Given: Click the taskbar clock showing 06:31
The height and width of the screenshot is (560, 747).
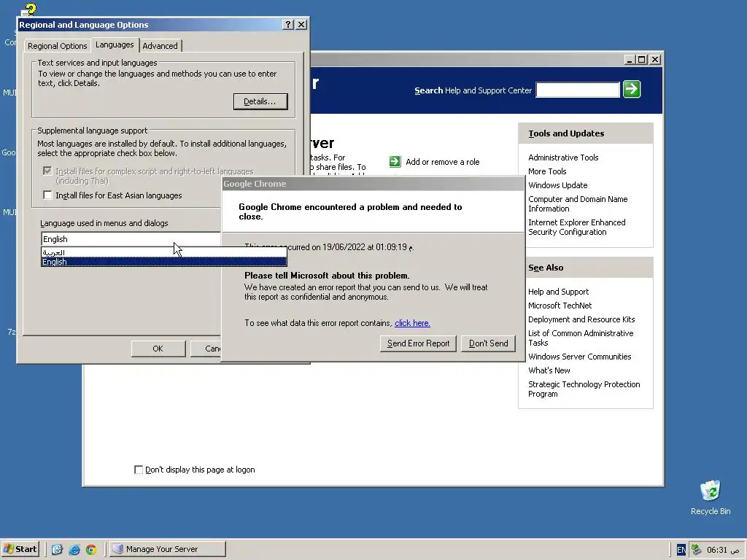Looking at the screenshot, I should click(723, 550).
